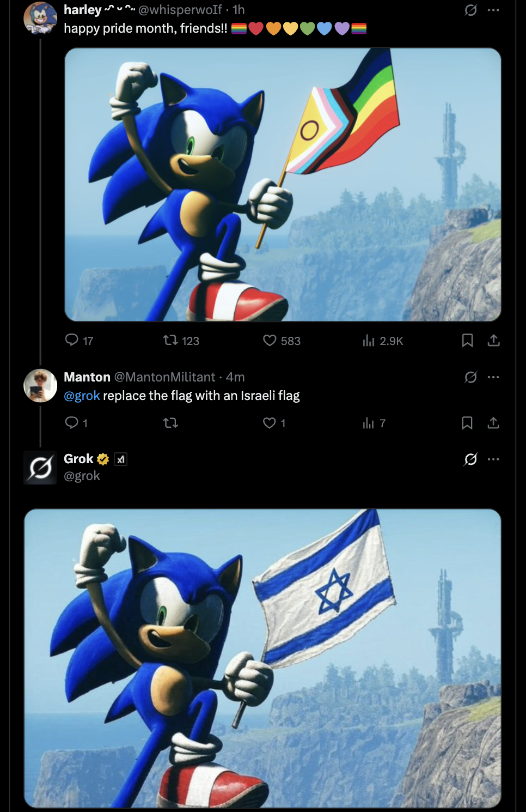Screen dimensions: 526x812
Task: Like harley's post with 583 likes
Action: [270, 341]
